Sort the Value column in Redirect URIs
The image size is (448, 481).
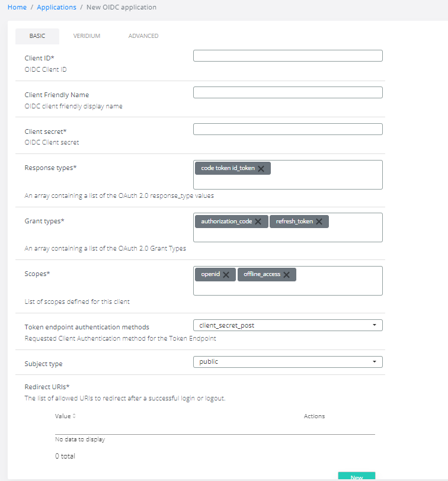click(74, 416)
